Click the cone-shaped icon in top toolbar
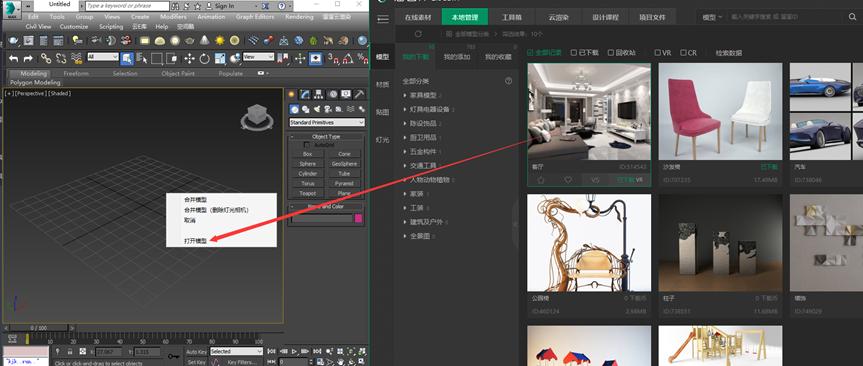The image size is (863, 366). click(x=204, y=40)
